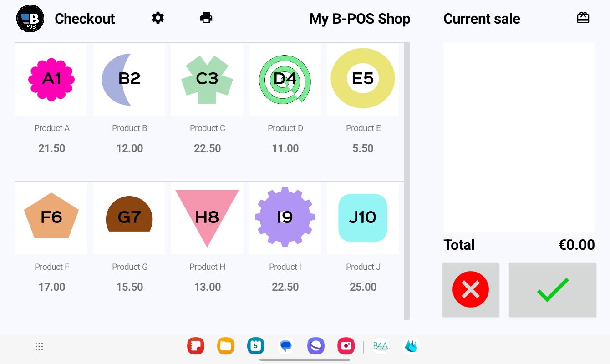This screenshot has width=610, height=364.
Task: Click the product list scrollbar
Action: (x=407, y=181)
